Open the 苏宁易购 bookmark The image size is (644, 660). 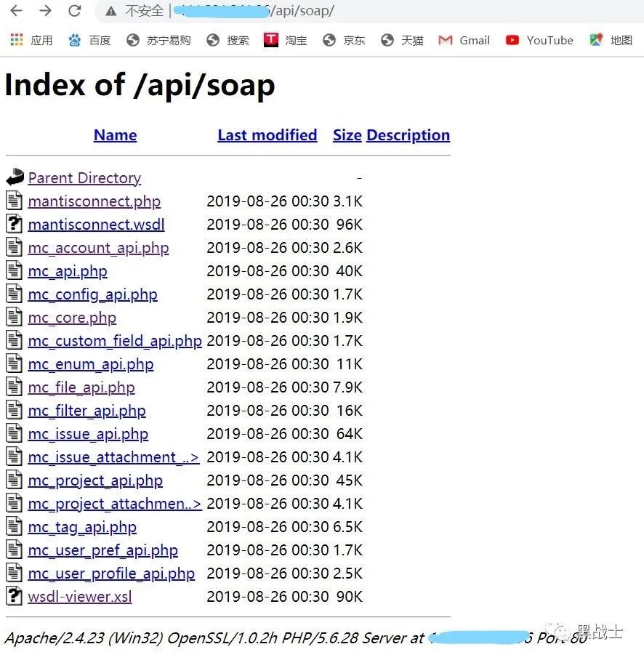(x=158, y=40)
